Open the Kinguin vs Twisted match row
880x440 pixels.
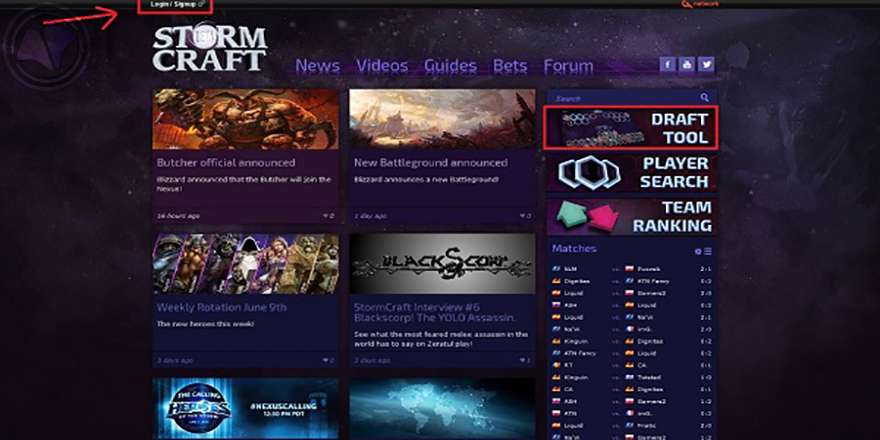(x=632, y=377)
